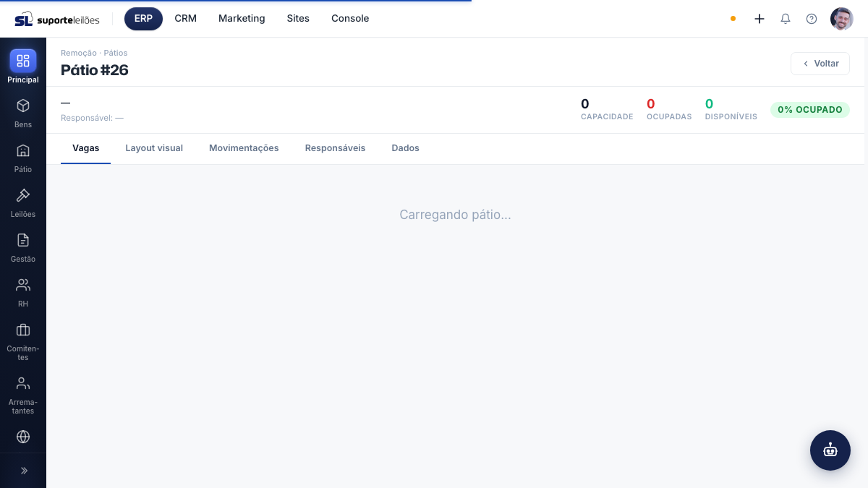
Task: Open the RH people icon
Action: click(x=23, y=285)
